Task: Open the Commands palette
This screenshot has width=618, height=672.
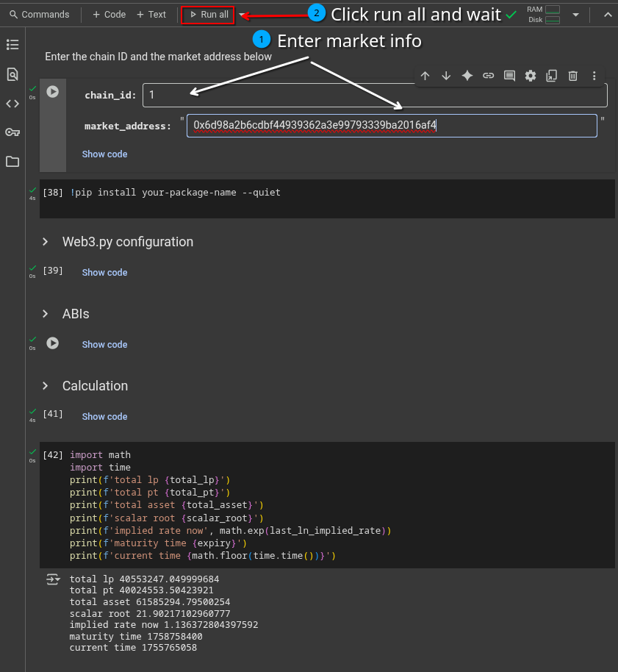Action: [x=40, y=15]
